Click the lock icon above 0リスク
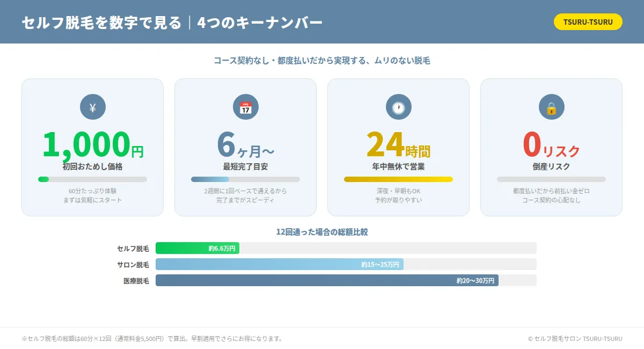The image size is (644, 349). point(551,107)
